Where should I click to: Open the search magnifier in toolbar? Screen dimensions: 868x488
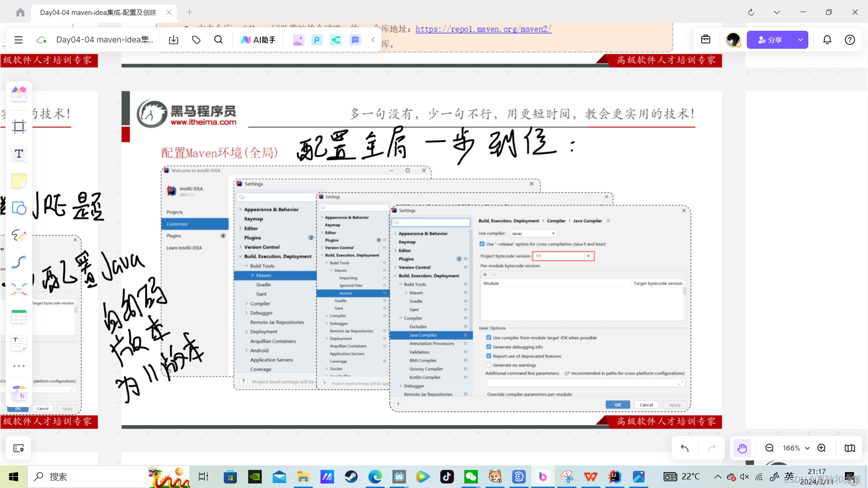tap(218, 40)
